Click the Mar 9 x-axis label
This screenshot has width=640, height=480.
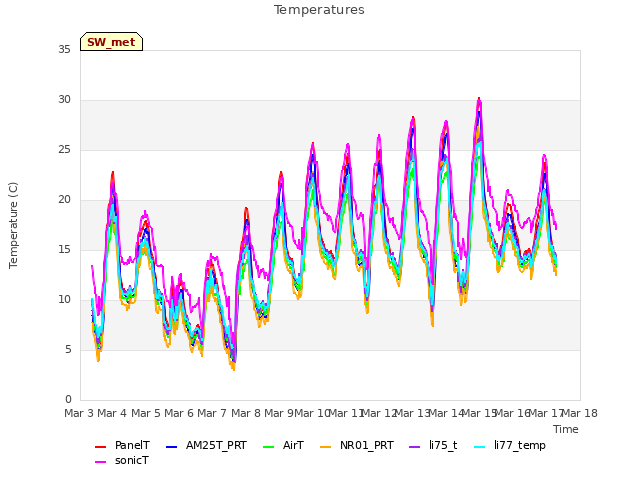coord(279,413)
